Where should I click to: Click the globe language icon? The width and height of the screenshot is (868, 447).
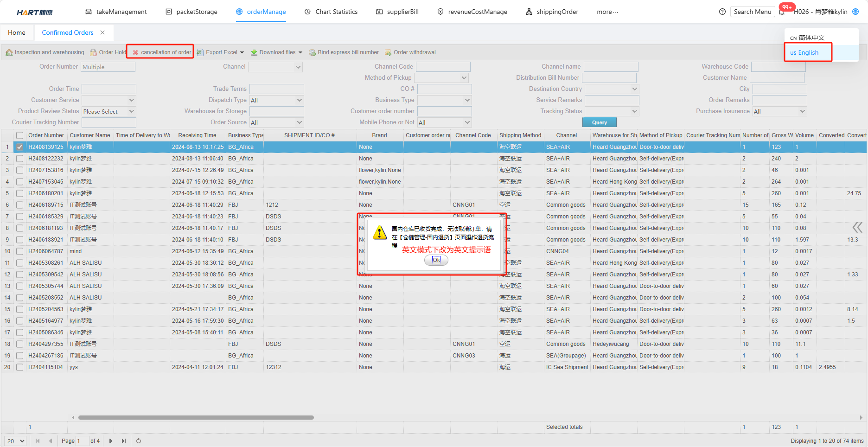coord(855,12)
